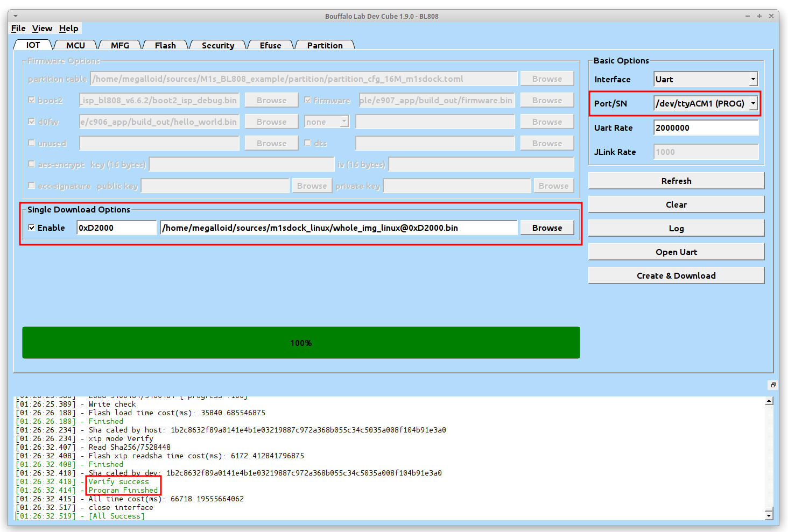Click Browse next to boot2 path

click(271, 100)
